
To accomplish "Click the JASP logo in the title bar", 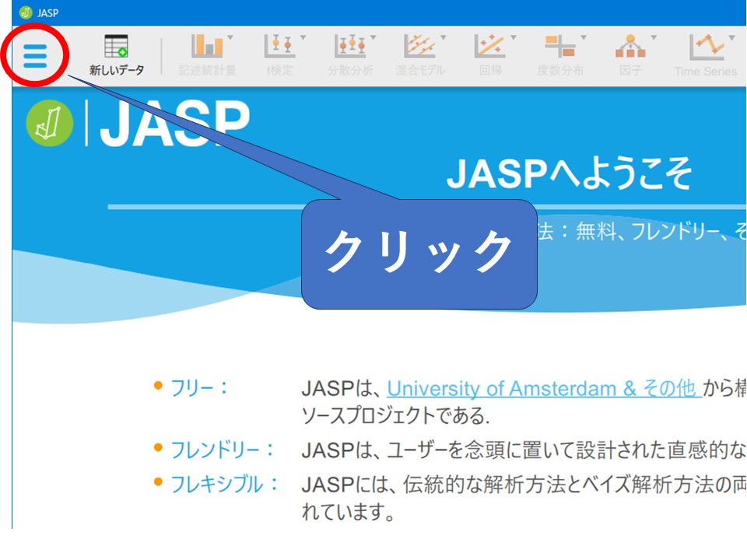I will click(x=26, y=12).
